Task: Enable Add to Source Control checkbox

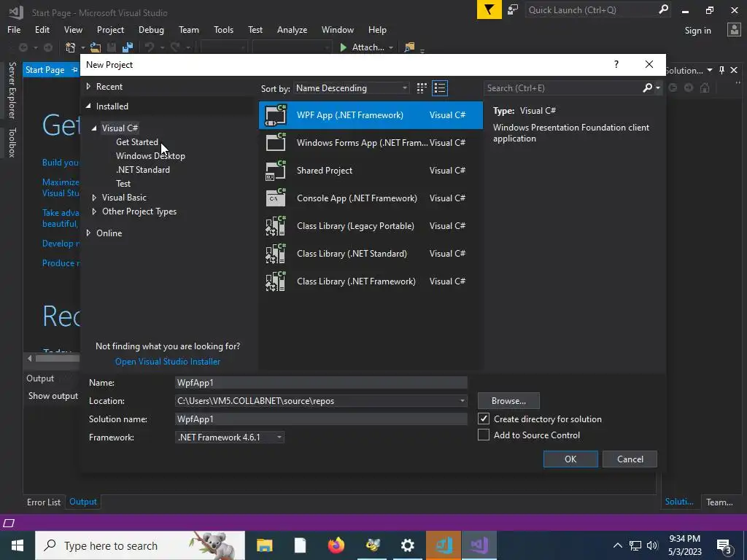Action: click(484, 435)
